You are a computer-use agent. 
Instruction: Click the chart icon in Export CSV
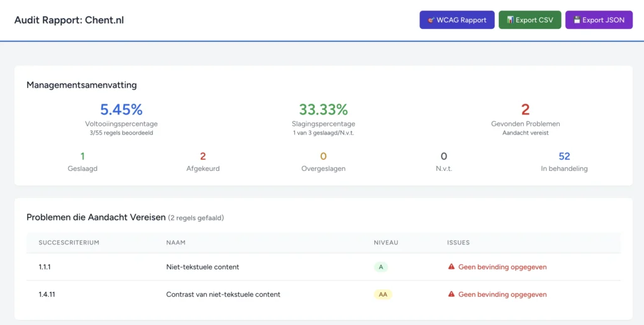(510, 20)
